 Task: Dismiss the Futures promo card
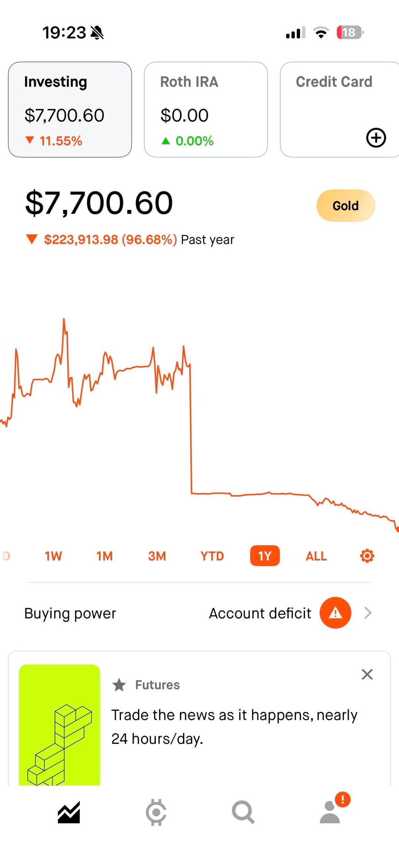pyautogui.click(x=367, y=674)
